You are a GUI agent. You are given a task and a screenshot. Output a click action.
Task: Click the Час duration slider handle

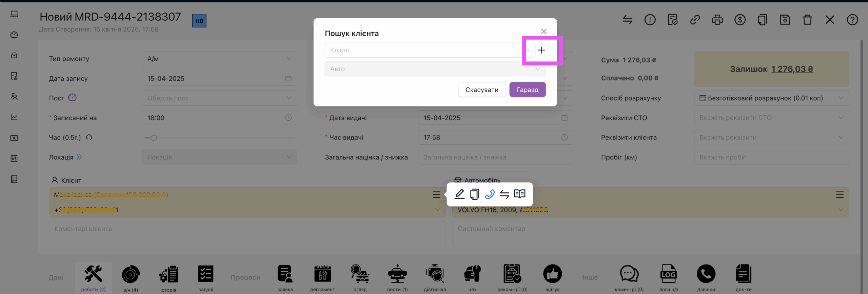coord(154,138)
